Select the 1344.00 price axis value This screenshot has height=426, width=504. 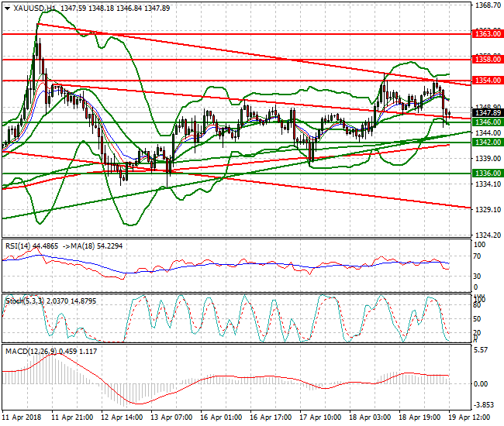488,133
